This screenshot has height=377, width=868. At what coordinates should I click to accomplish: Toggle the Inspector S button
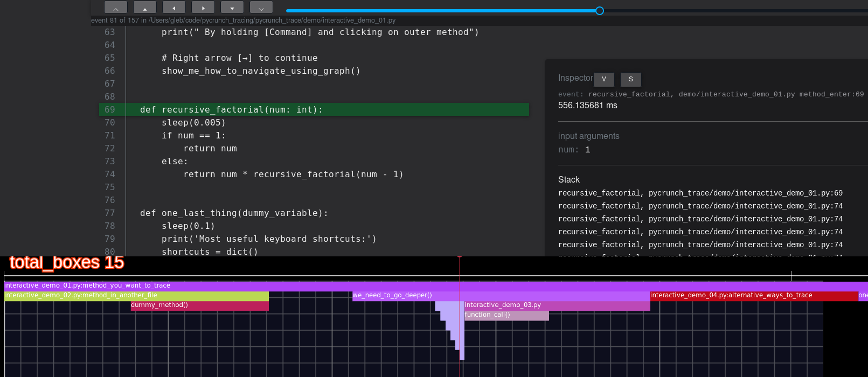631,79
